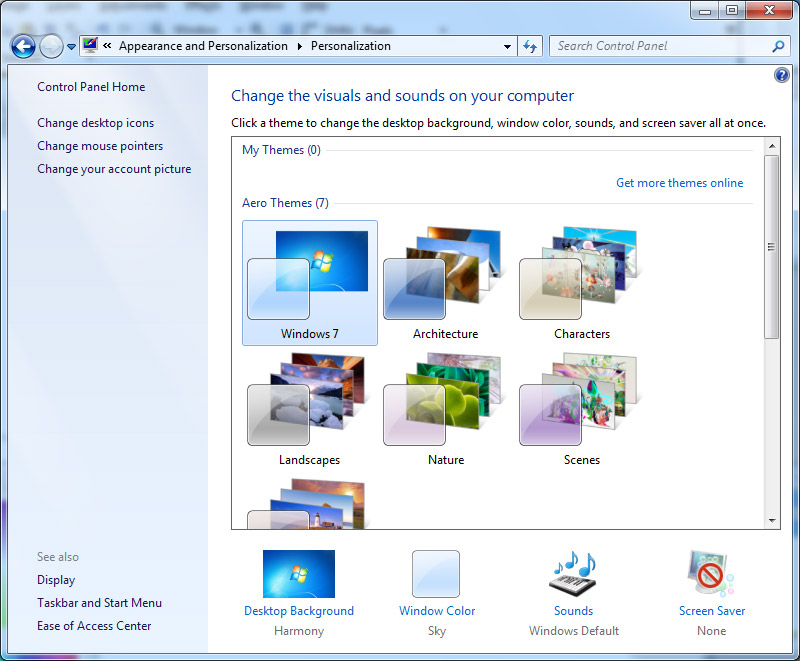The height and width of the screenshot is (661, 800).
Task: Open the Desktop Background Harmony icon
Action: (298, 574)
